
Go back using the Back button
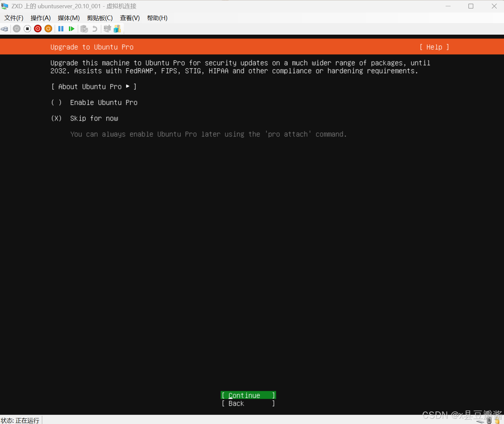[x=248, y=403]
